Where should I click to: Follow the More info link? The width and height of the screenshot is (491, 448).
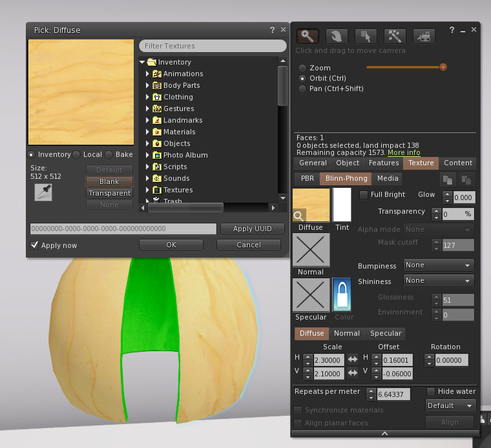404,153
